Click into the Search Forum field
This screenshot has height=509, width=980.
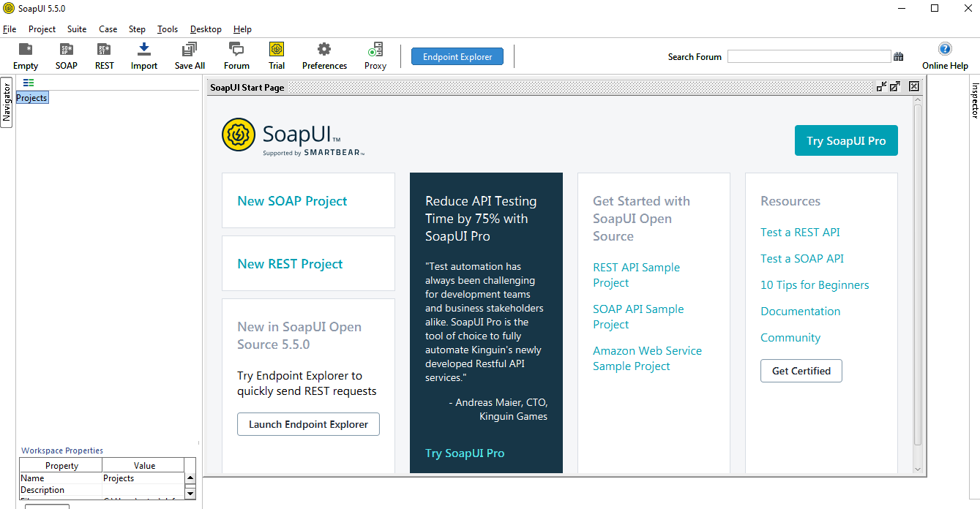[x=809, y=57]
